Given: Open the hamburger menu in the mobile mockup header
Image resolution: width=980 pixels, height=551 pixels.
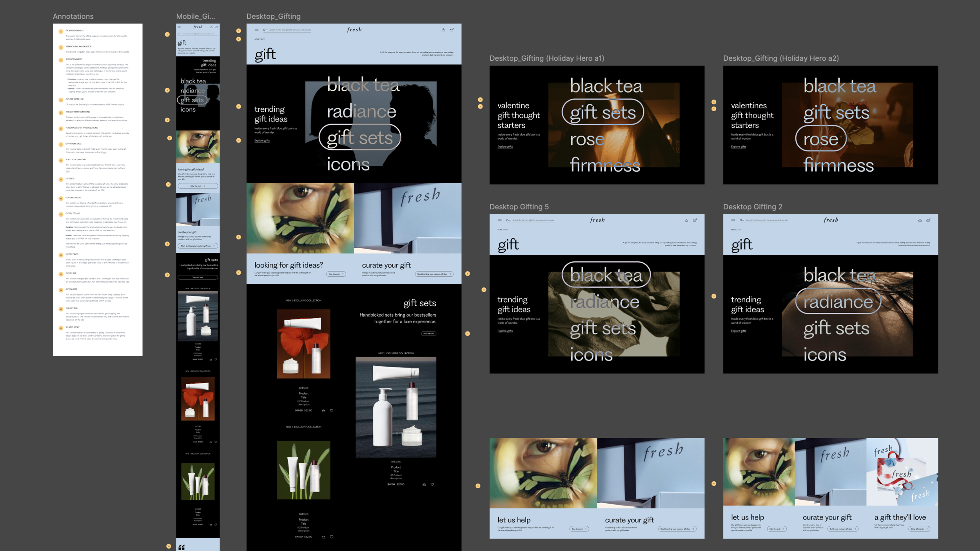Looking at the screenshot, I should (180, 27).
